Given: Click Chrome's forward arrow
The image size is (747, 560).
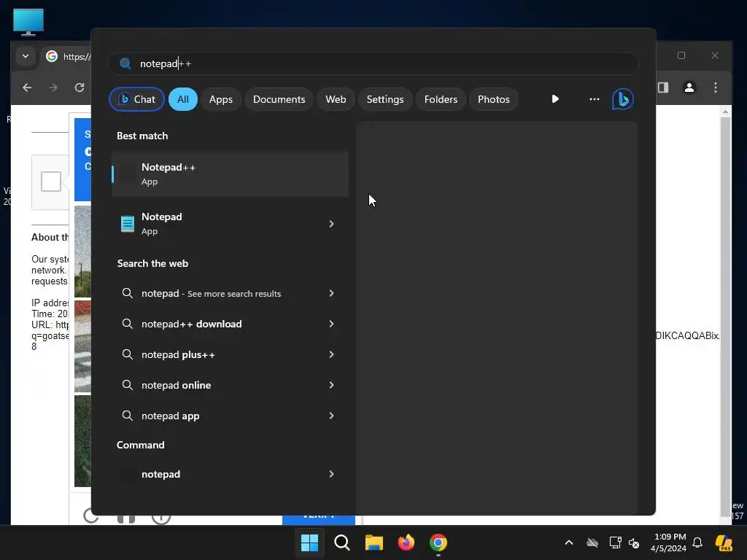Looking at the screenshot, I should pyautogui.click(x=53, y=87).
